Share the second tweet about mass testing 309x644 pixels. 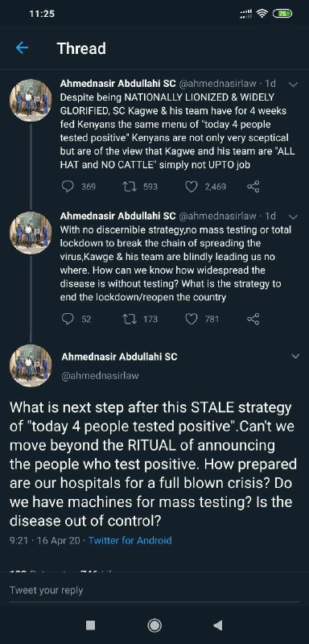(253, 319)
